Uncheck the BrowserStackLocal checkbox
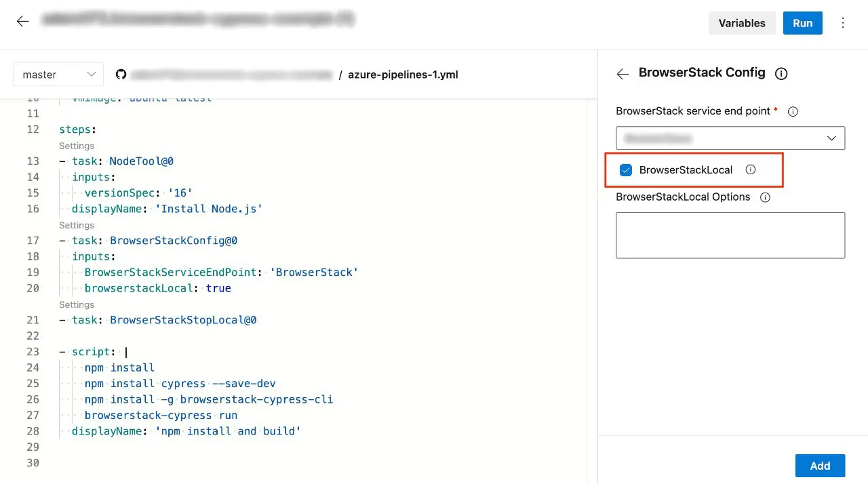Image resolution: width=868 pixels, height=484 pixels. click(x=626, y=170)
